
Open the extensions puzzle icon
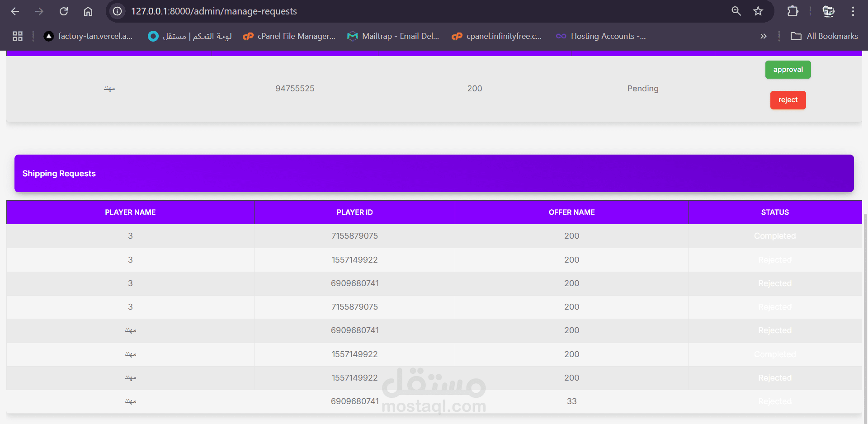793,11
